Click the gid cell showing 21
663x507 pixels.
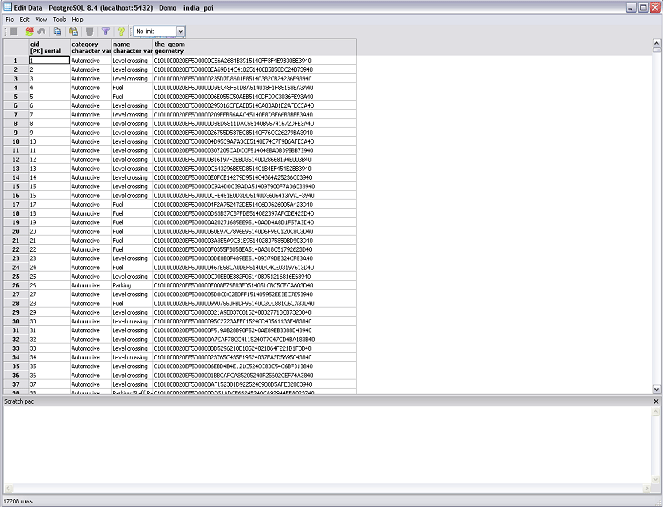pos(49,241)
